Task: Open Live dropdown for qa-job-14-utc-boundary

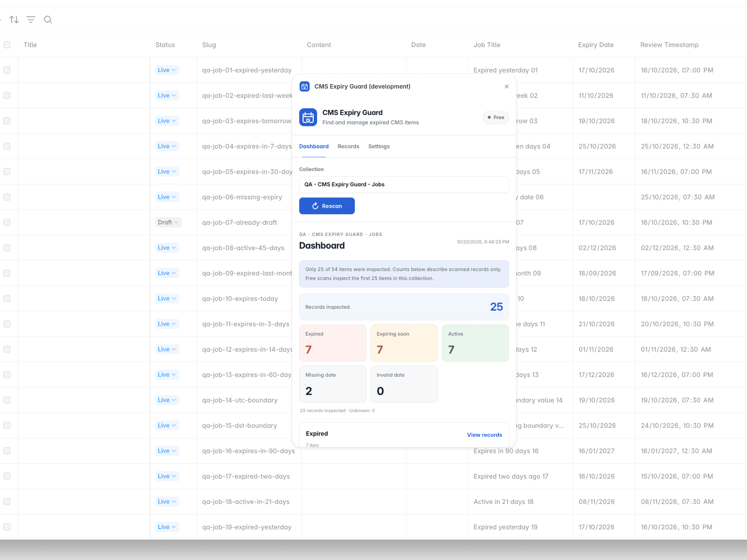Action: tap(167, 400)
